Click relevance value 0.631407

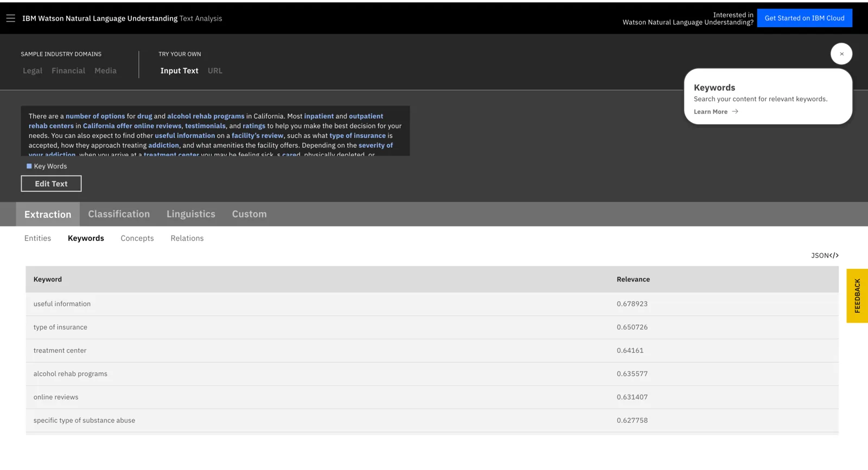(632, 397)
